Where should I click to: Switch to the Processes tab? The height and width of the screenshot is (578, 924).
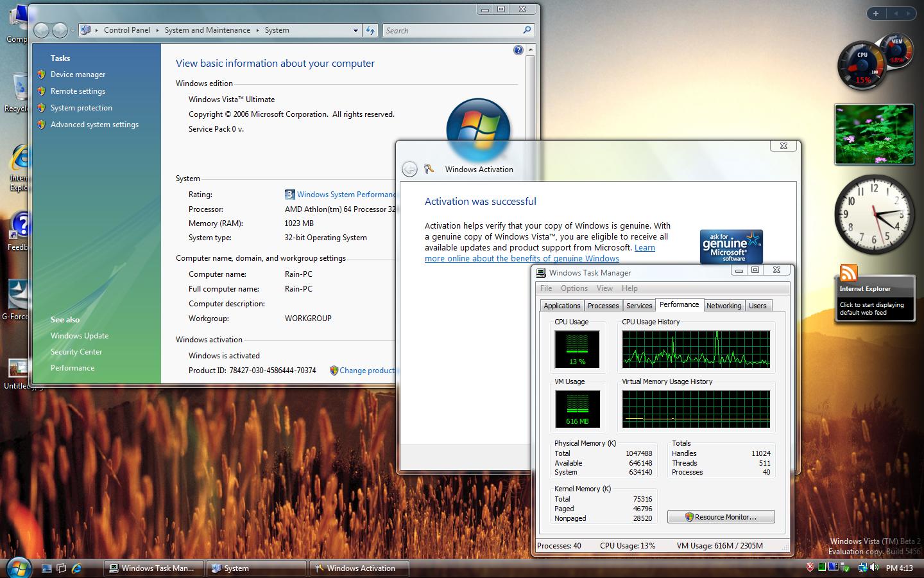(x=603, y=306)
